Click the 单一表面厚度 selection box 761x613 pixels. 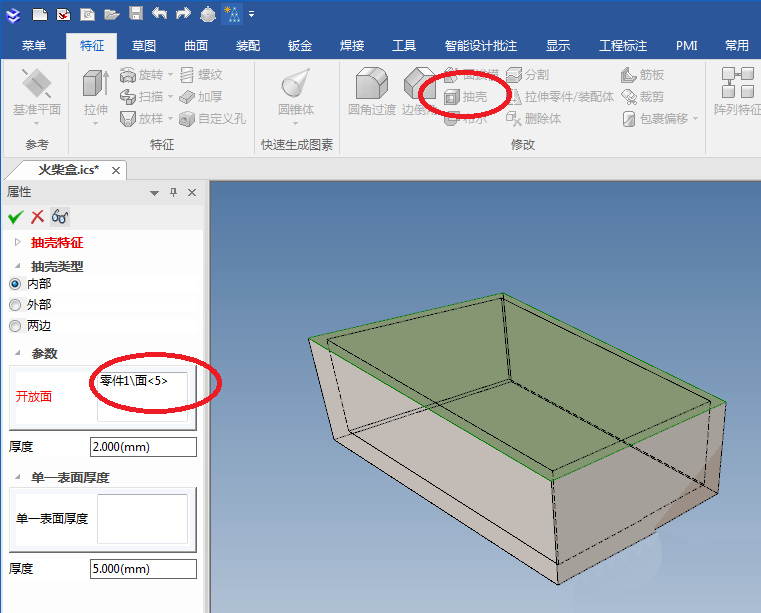(x=142, y=519)
